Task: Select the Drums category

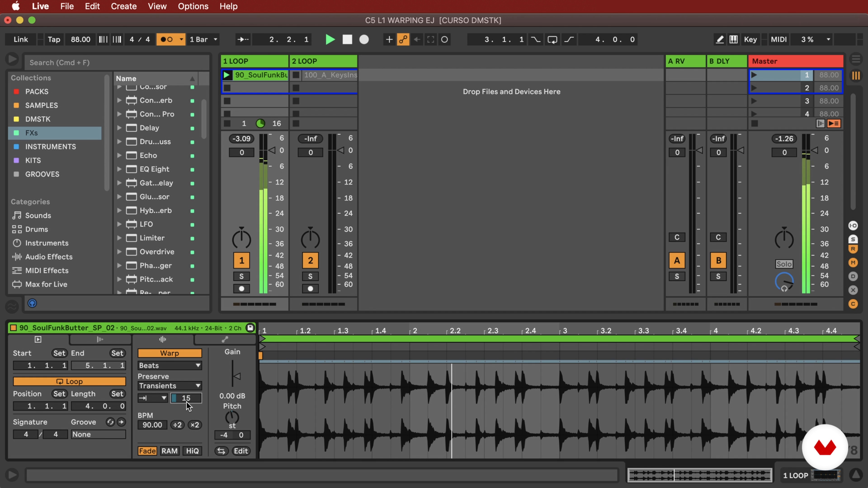Action: click(x=36, y=229)
